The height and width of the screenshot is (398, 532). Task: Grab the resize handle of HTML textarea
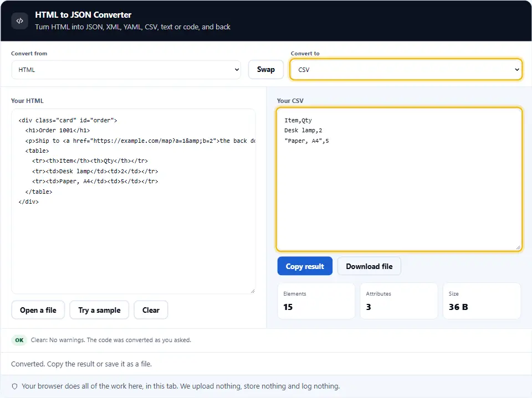(x=253, y=291)
